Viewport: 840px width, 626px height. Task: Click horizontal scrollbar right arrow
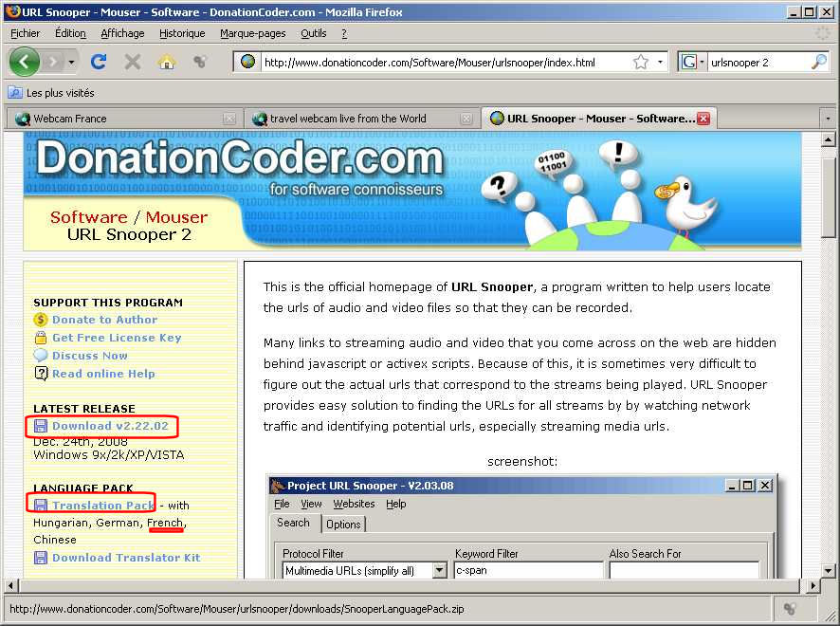pyautogui.click(x=813, y=586)
